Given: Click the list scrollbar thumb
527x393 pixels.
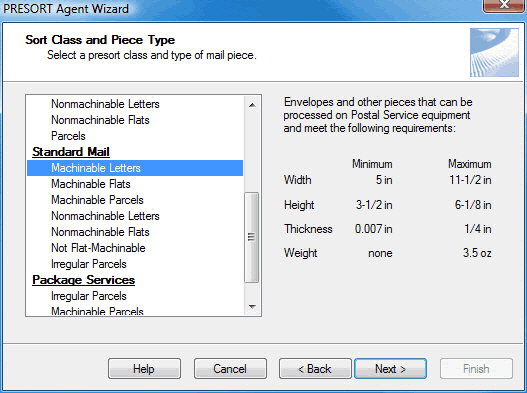Looking at the screenshot, I should point(252,237).
